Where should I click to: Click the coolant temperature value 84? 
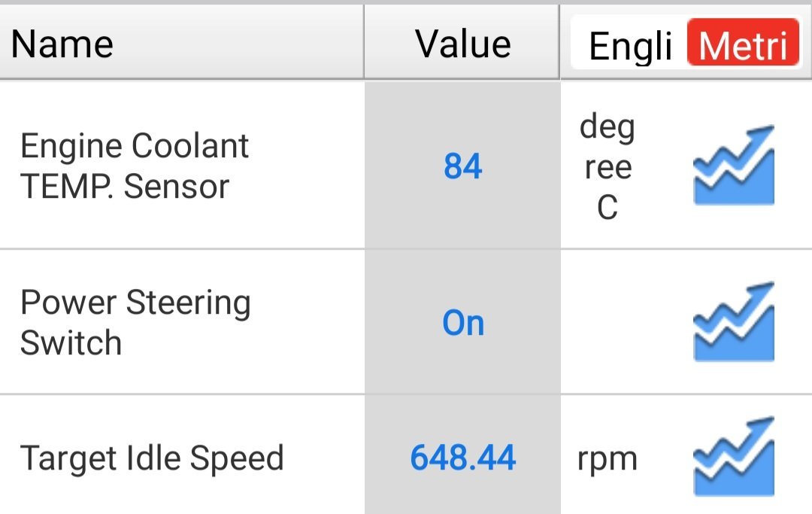[x=463, y=166]
